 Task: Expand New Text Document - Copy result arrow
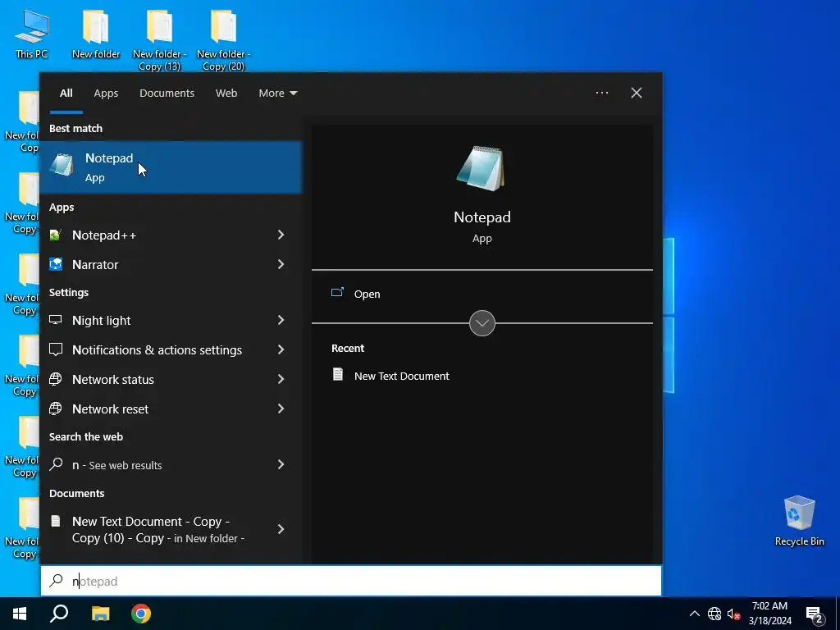pyautogui.click(x=281, y=529)
